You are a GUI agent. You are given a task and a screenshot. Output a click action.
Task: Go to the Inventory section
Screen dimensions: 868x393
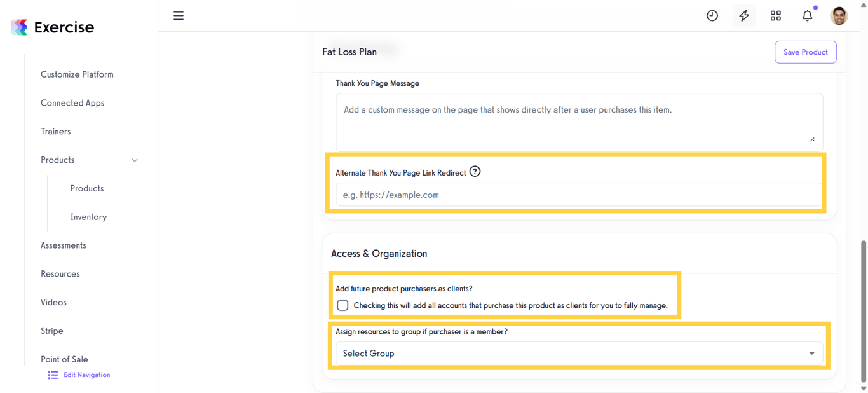point(88,216)
